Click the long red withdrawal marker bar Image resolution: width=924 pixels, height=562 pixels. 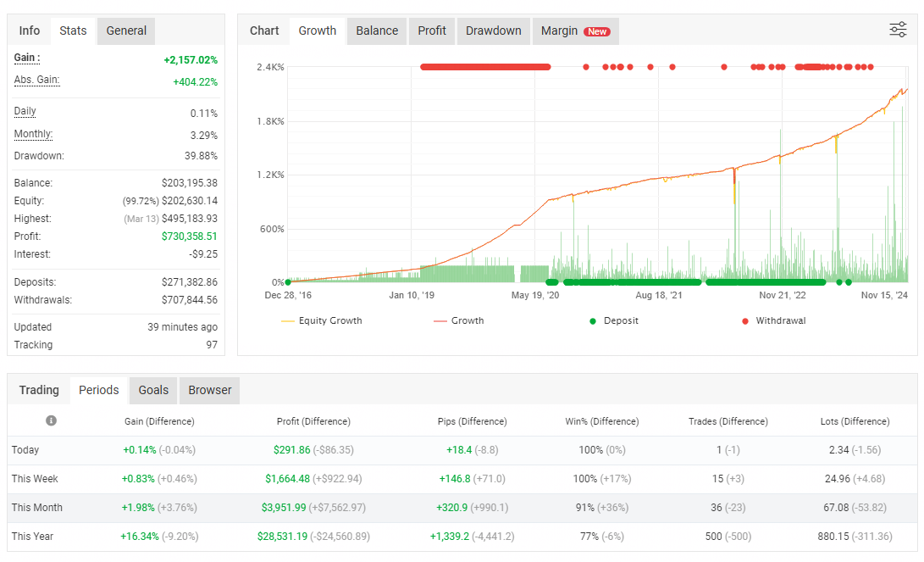pyautogui.click(x=485, y=66)
